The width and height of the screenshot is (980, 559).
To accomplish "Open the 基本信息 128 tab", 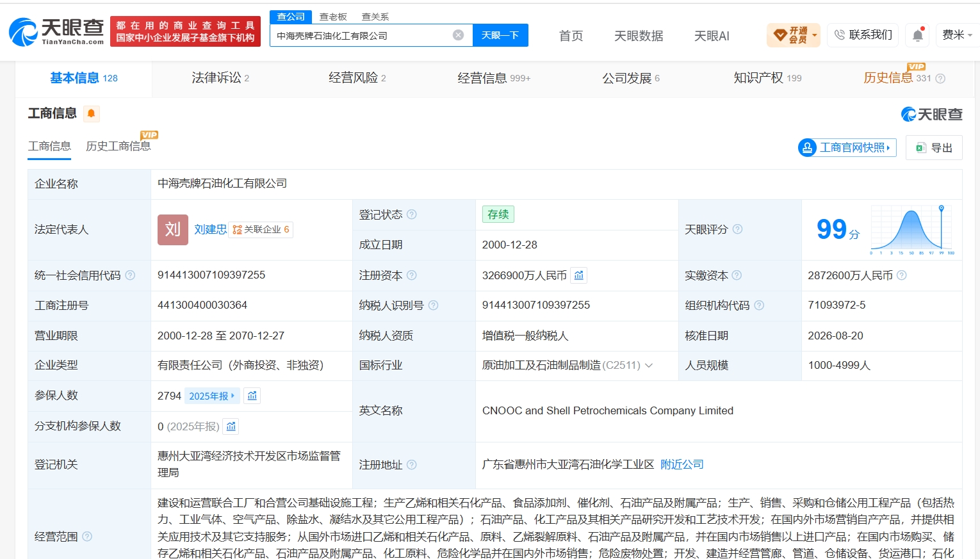I will coord(84,78).
